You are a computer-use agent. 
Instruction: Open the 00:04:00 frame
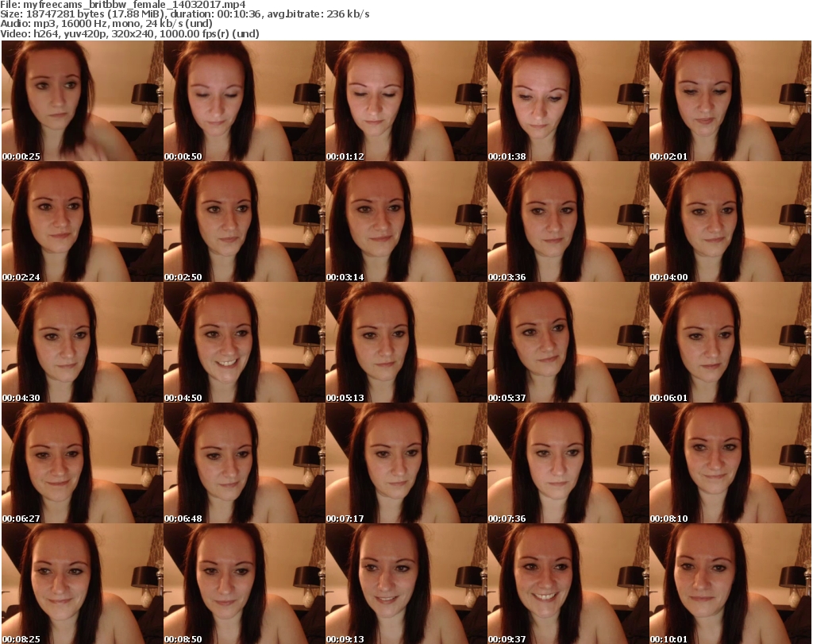[730, 222]
